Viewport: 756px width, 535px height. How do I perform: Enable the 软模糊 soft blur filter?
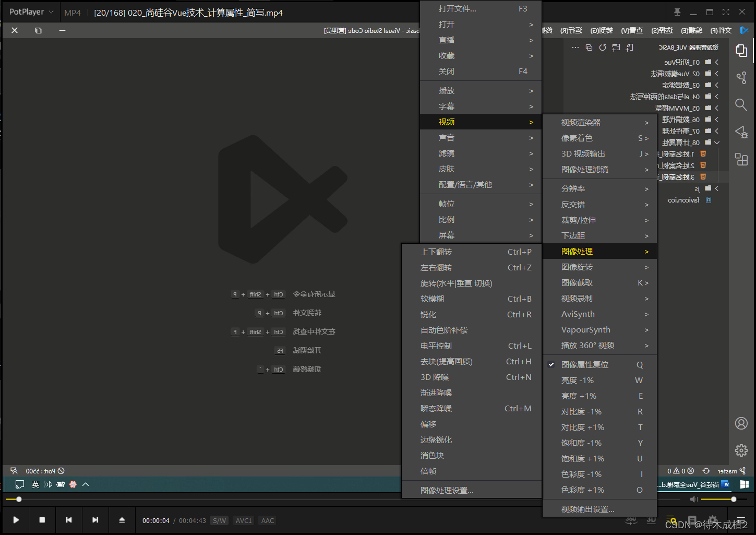pos(472,299)
